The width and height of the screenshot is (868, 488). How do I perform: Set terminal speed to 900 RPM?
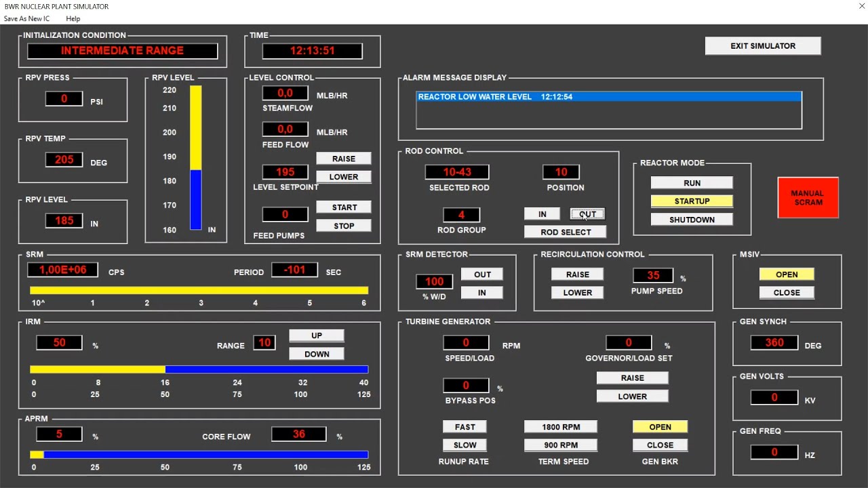561,445
